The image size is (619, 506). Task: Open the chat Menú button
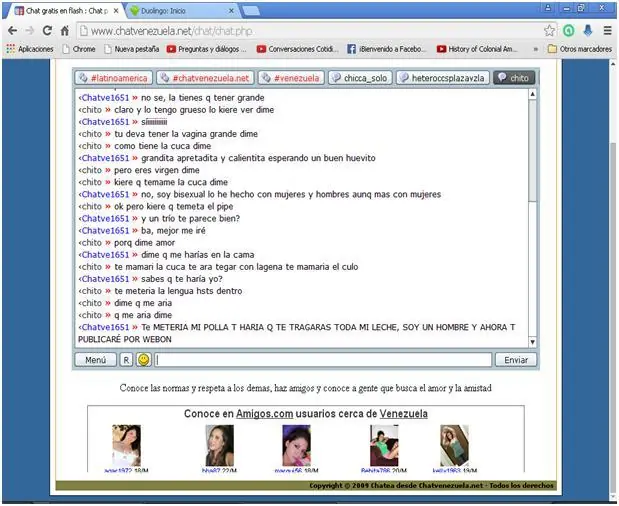[x=96, y=360]
